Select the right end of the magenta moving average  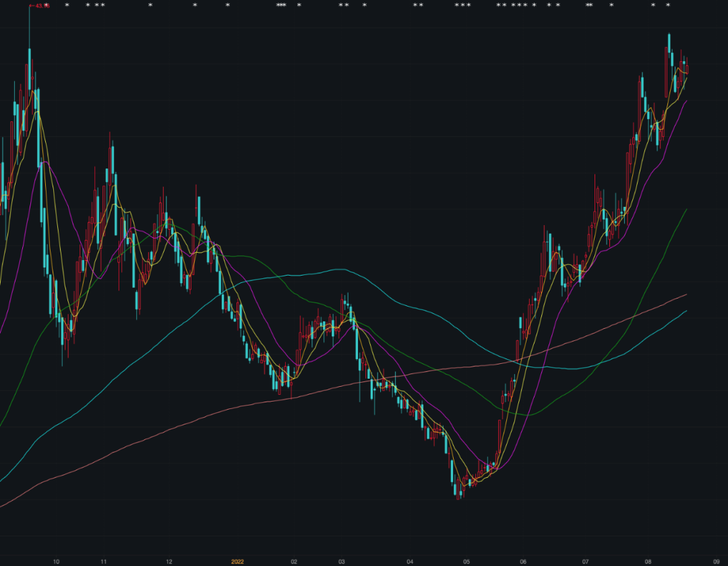click(x=686, y=101)
